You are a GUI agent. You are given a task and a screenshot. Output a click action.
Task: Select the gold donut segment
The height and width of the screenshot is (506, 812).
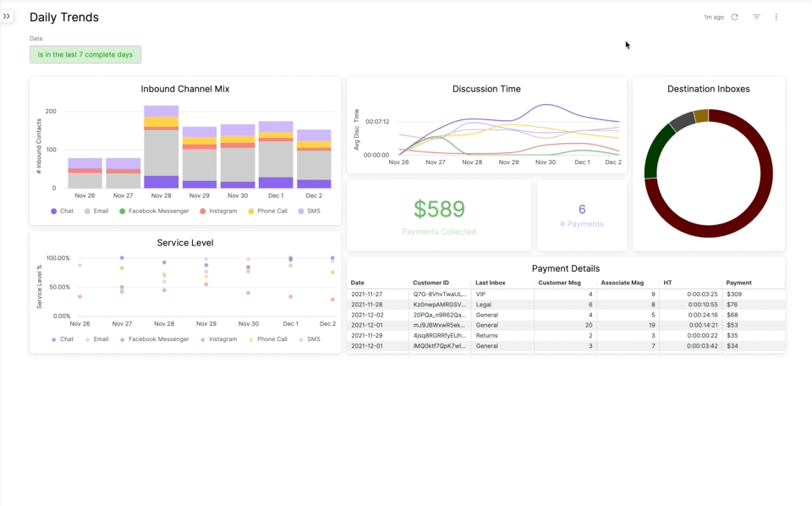click(x=701, y=115)
